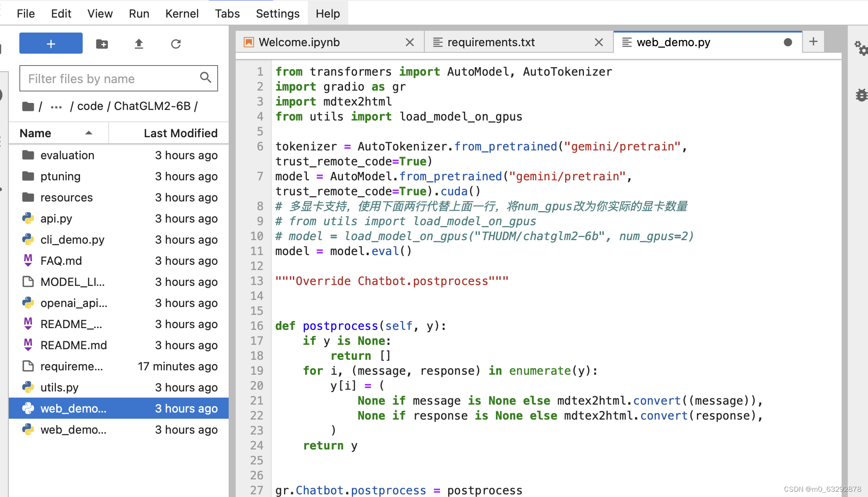The image size is (868, 497).
Task: Open the debugger bug icon panel
Action: click(861, 95)
